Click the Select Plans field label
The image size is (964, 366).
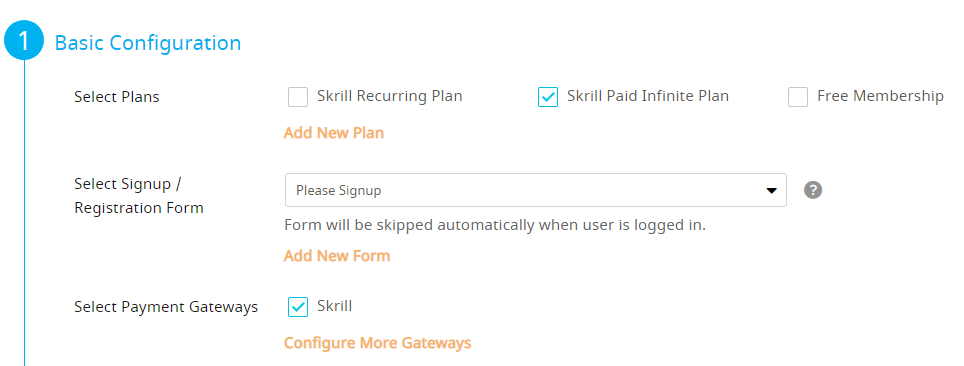tap(116, 97)
